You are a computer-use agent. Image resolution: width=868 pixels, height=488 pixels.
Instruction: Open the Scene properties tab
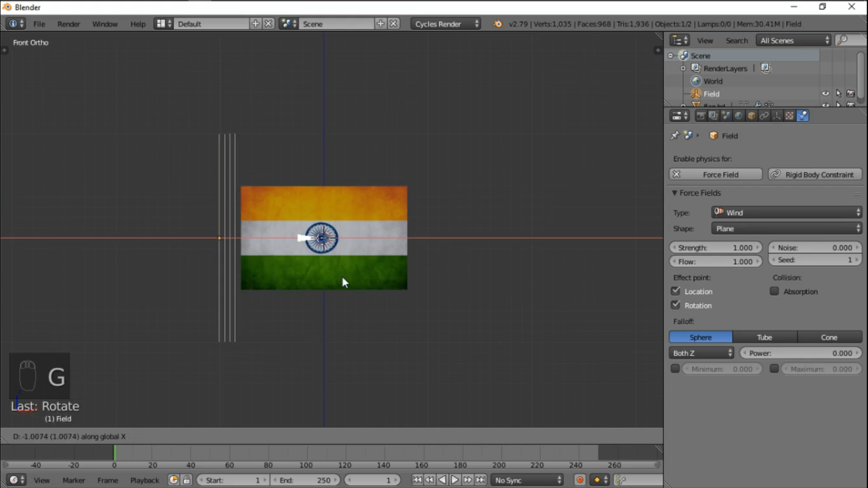[726, 116]
